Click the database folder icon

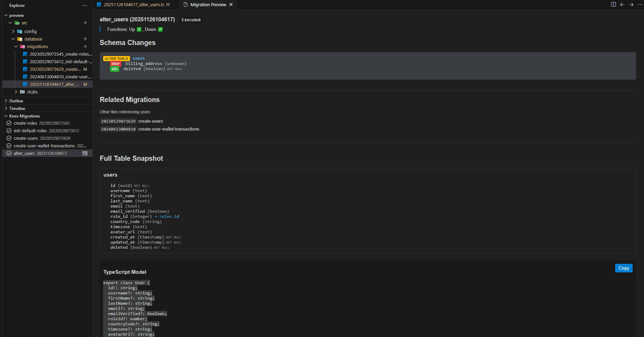point(20,39)
